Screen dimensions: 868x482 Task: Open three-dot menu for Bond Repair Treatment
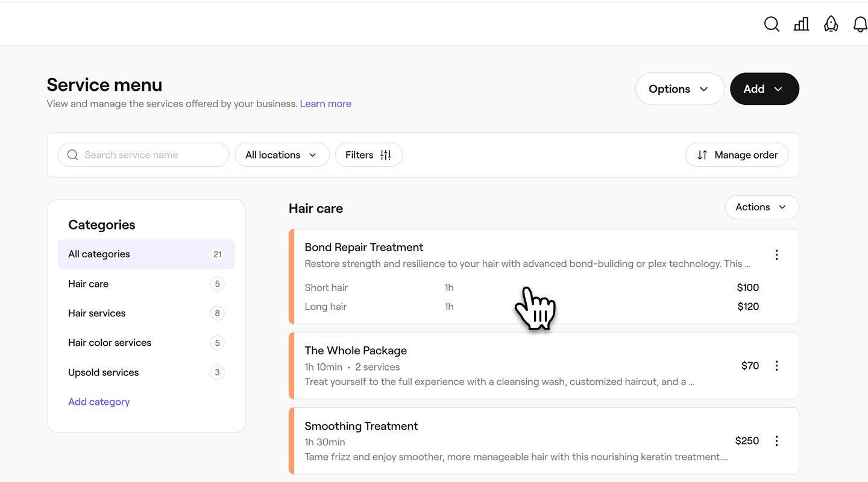click(x=776, y=255)
